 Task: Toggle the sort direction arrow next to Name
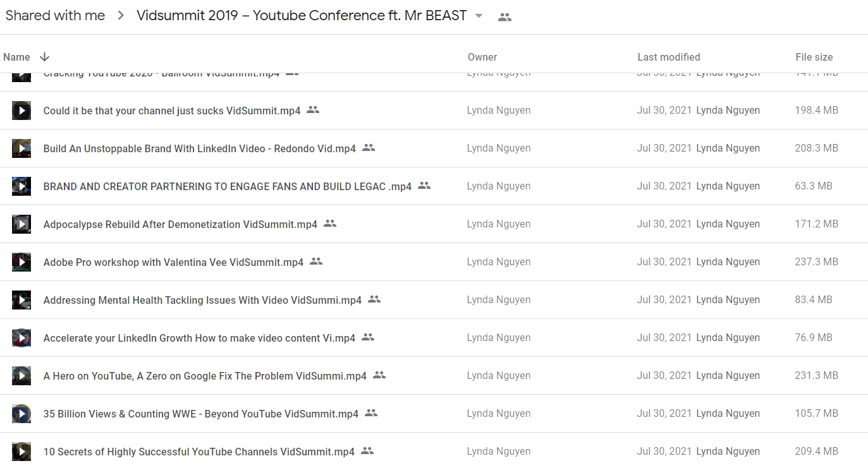[44, 57]
